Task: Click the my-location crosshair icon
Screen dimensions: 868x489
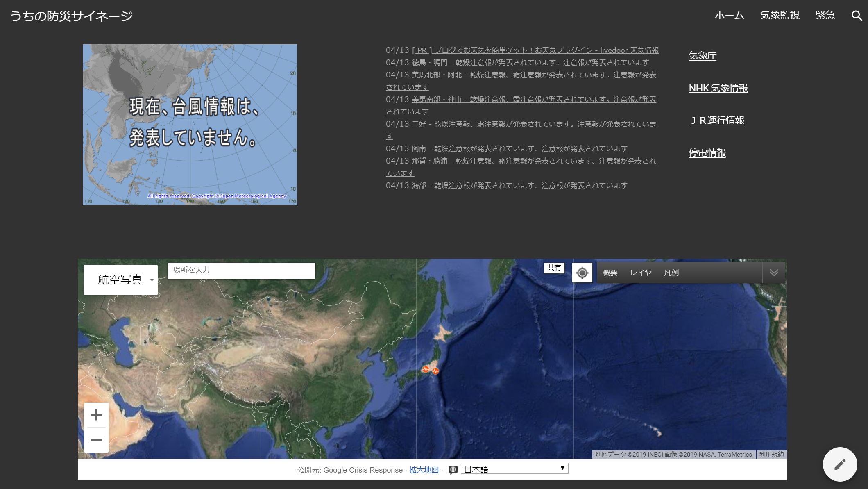Action: click(582, 273)
